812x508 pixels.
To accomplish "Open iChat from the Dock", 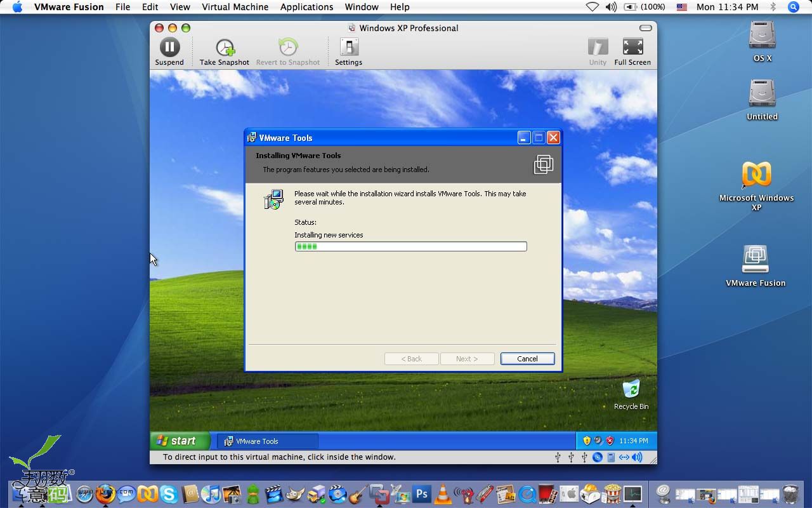I will tap(126, 493).
